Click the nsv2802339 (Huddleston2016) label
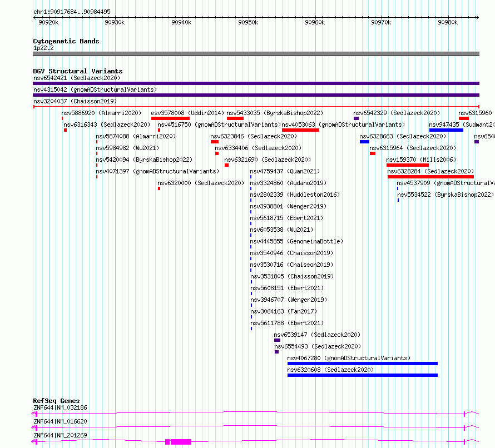 pos(295,195)
